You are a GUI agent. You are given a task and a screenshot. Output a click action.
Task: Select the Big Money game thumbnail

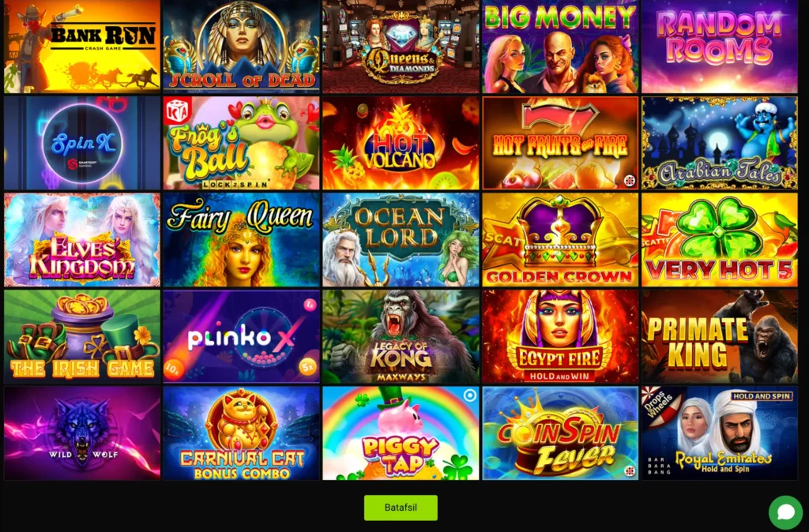click(560, 47)
